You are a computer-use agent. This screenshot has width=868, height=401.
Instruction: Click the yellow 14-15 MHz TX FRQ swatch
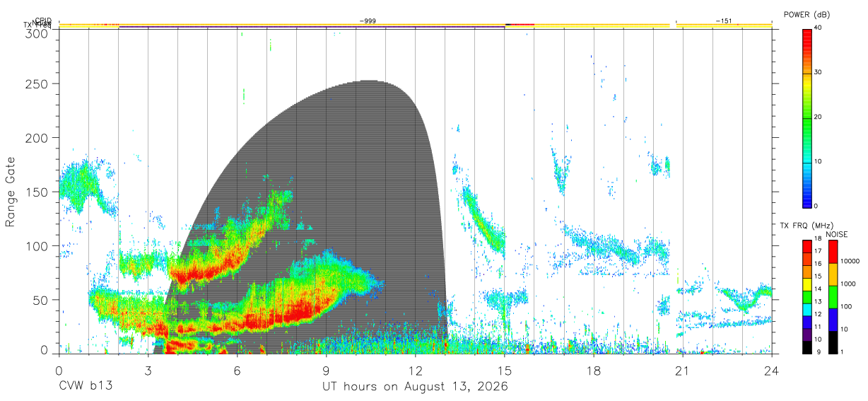pyautogui.click(x=807, y=285)
